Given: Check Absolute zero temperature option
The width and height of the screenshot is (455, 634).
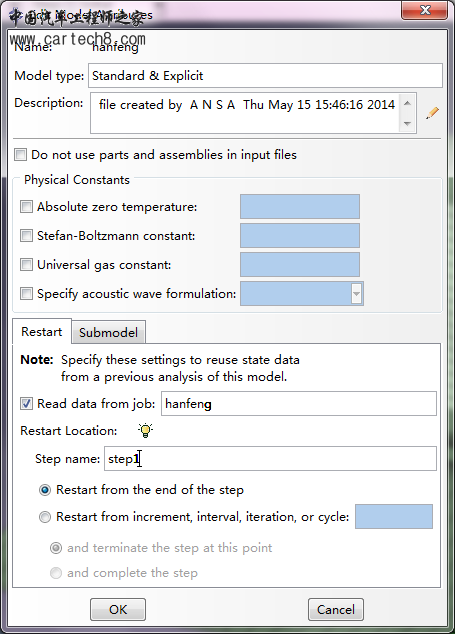Looking at the screenshot, I should [x=26, y=207].
